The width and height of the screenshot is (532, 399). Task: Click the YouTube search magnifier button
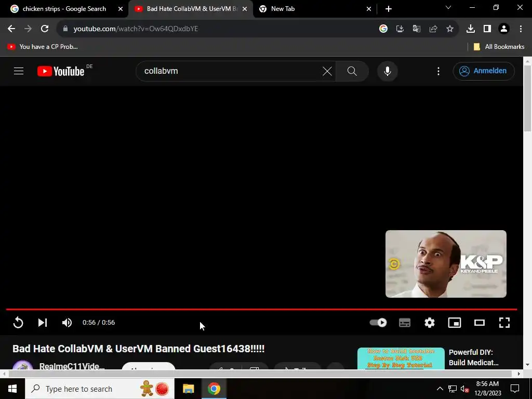[x=352, y=71]
